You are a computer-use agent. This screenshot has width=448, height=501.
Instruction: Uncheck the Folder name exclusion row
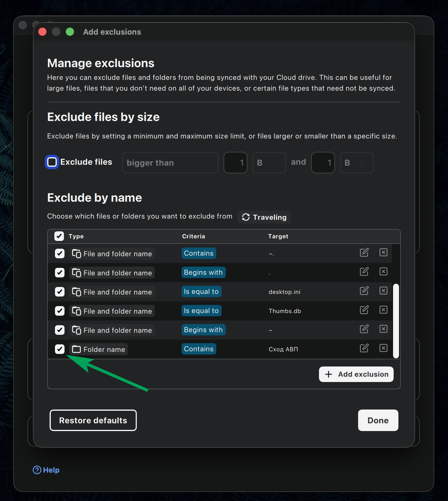pyautogui.click(x=60, y=349)
